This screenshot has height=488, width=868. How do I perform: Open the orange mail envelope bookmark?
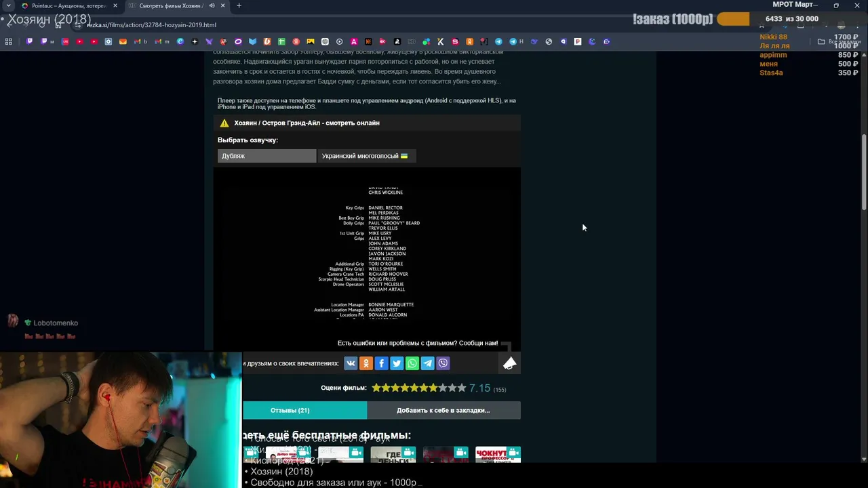pos(123,41)
